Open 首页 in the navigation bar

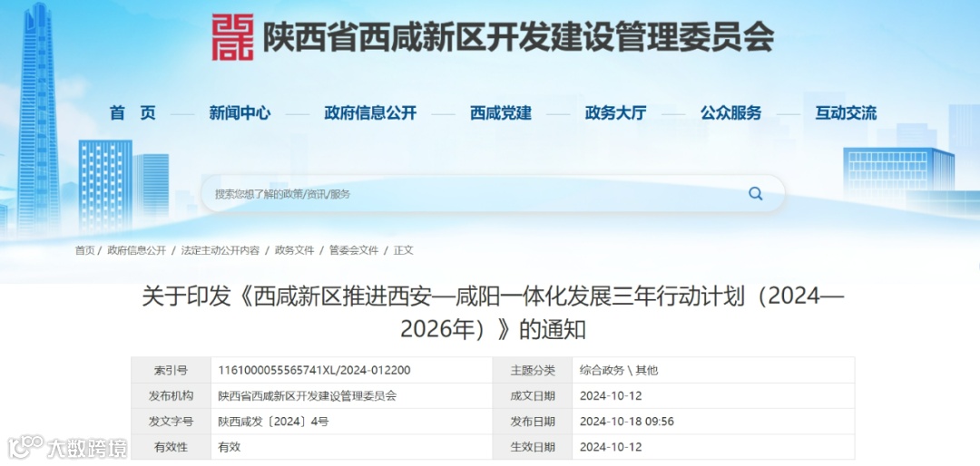pos(132,113)
